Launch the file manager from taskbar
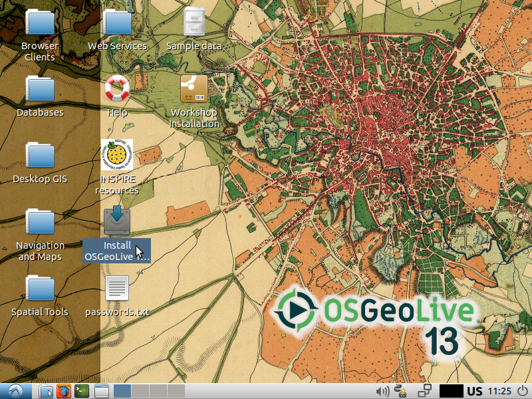This screenshot has width=532, height=399. [45, 391]
